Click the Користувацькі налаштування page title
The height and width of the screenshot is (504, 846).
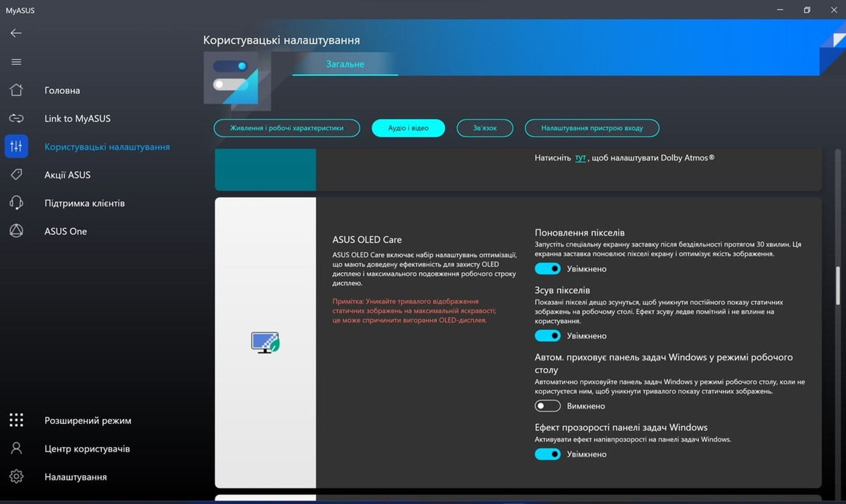[281, 40]
